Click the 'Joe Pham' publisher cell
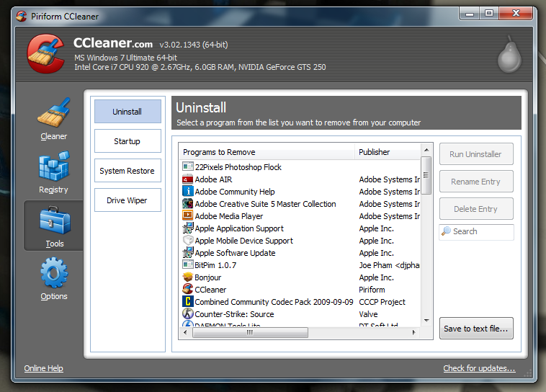 pos(389,265)
